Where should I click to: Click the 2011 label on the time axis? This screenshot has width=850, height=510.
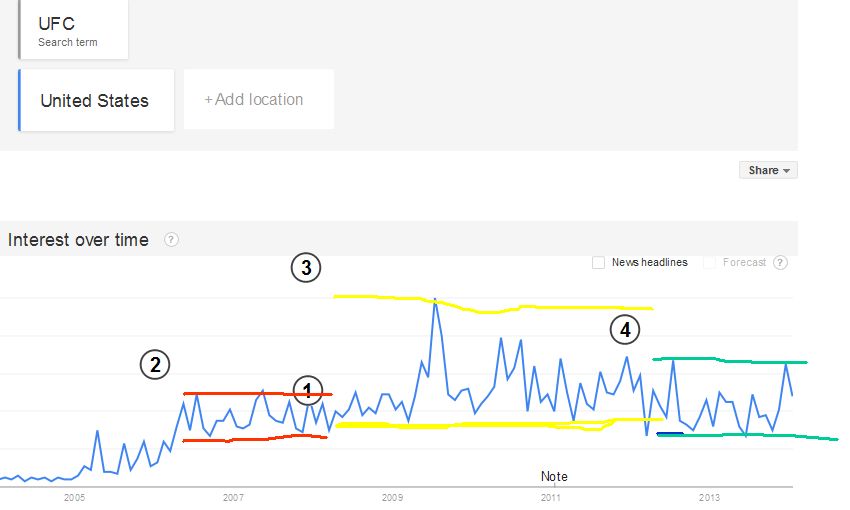point(551,496)
